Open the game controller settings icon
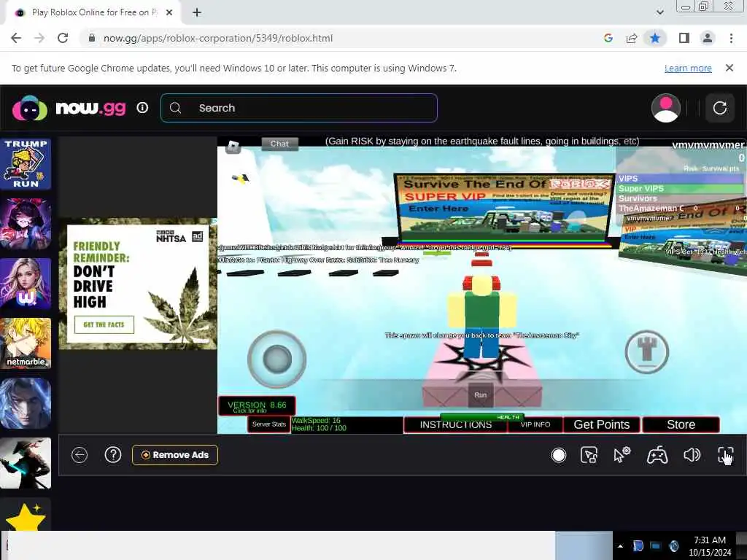Viewport: 747px width, 560px height. click(657, 455)
